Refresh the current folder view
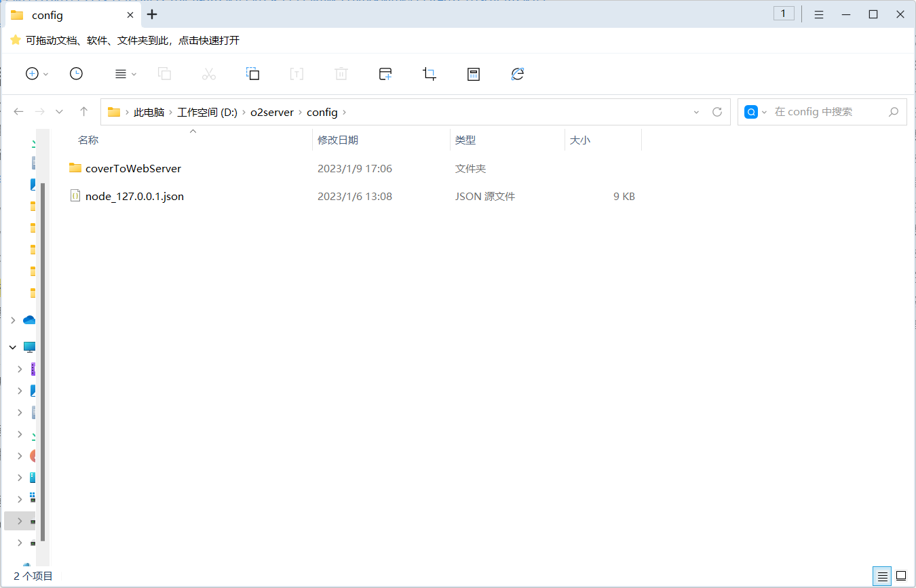 click(x=717, y=112)
